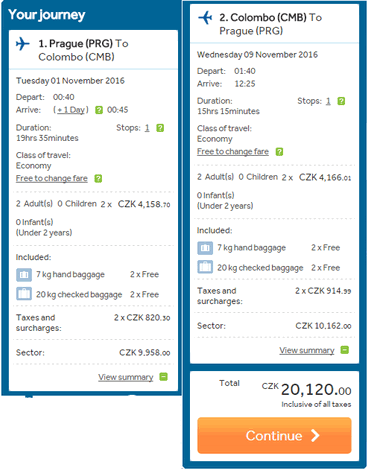The height and width of the screenshot is (469, 367).
Task: Click the airplane icon for Prague to Colombo
Action: (x=23, y=44)
